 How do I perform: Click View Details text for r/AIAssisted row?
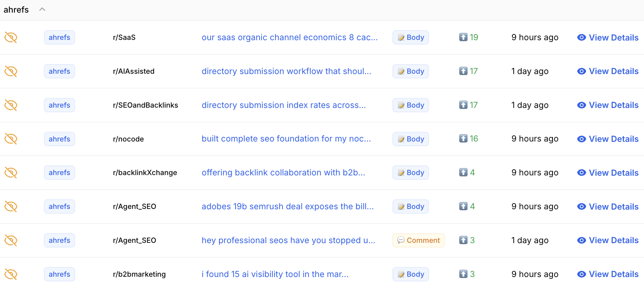coord(613,71)
